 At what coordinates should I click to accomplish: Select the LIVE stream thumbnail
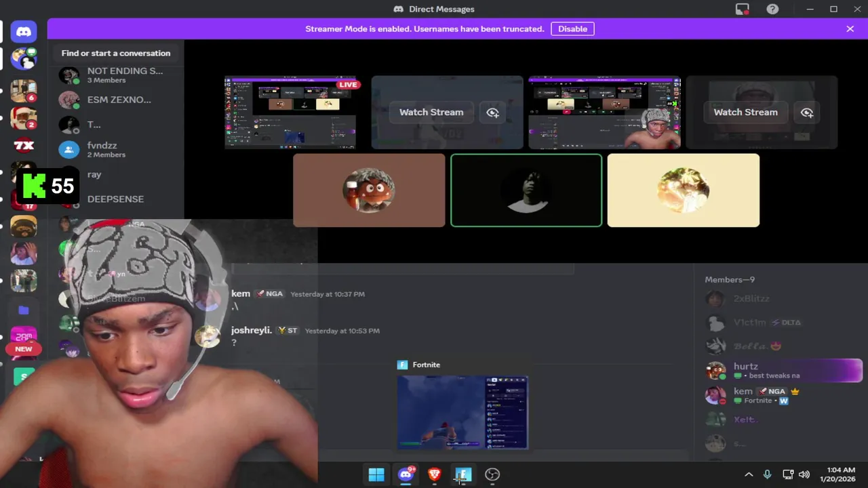coord(290,113)
